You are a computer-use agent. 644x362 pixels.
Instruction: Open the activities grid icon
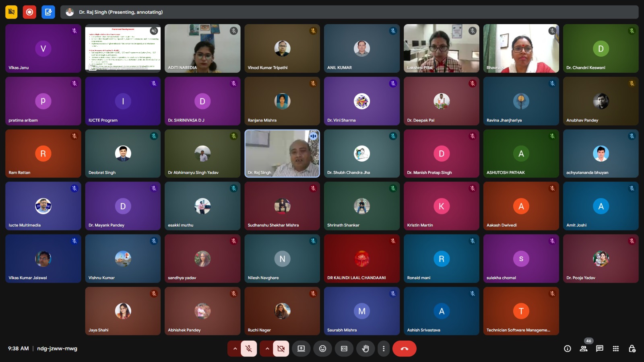(x=615, y=349)
